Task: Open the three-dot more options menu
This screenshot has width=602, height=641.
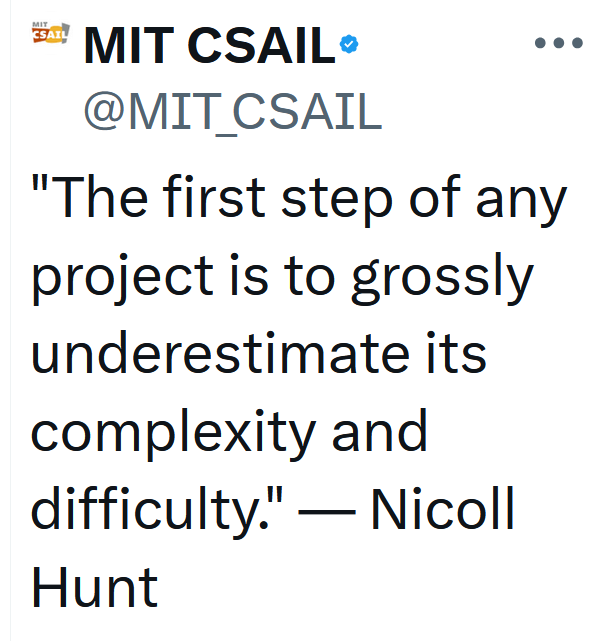Action: pos(558,43)
